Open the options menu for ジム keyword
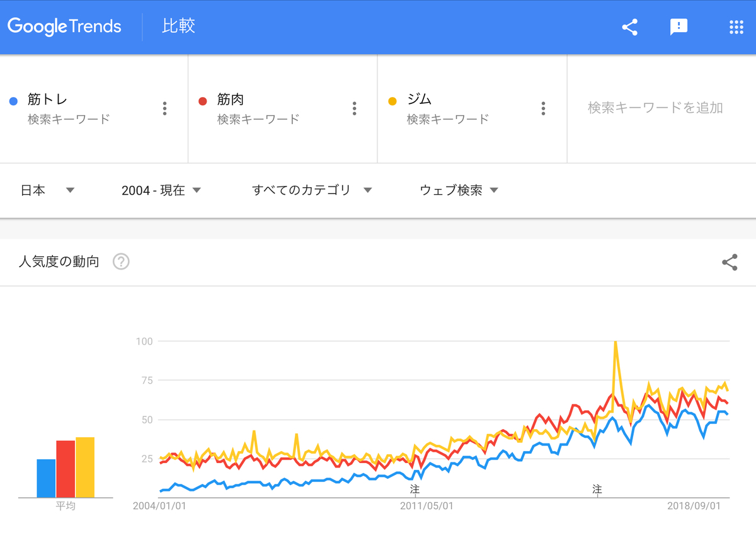 pos(543,108)
